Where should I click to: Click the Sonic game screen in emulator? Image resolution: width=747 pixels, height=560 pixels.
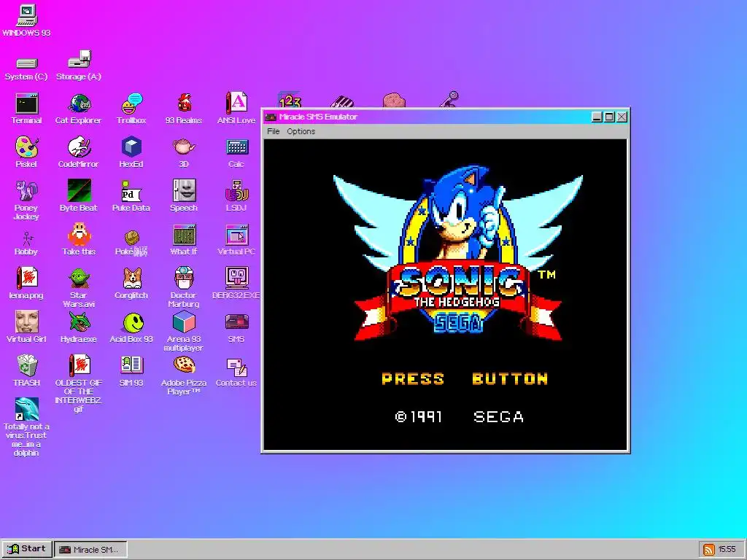click(x=446, y=295)
